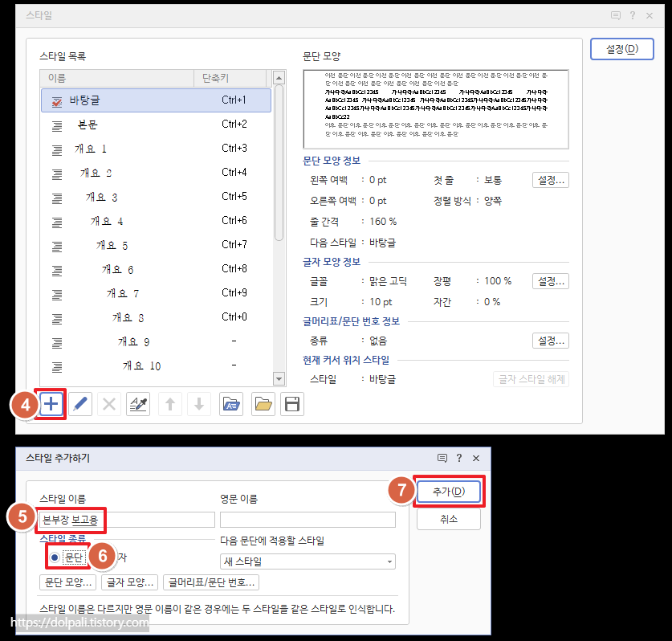Add a new style with the plus icon
The image size is (672, 641).
tap(51, 404)
